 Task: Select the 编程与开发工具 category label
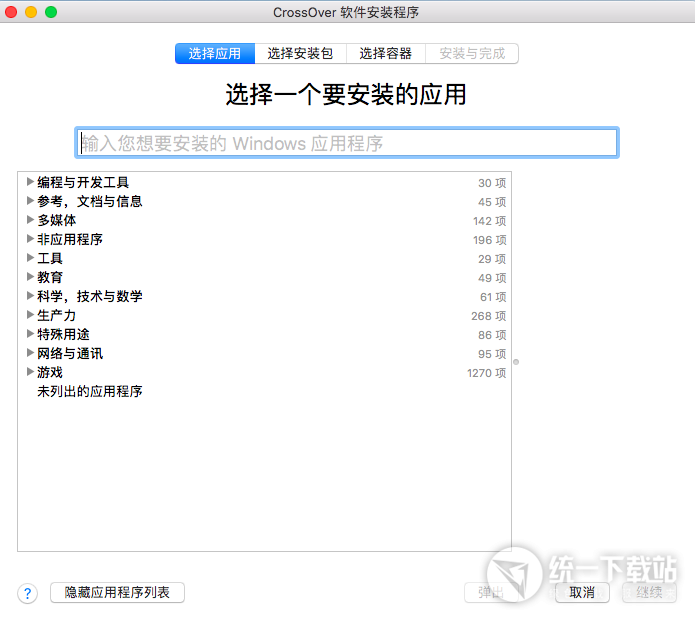(x=83, y=182)
